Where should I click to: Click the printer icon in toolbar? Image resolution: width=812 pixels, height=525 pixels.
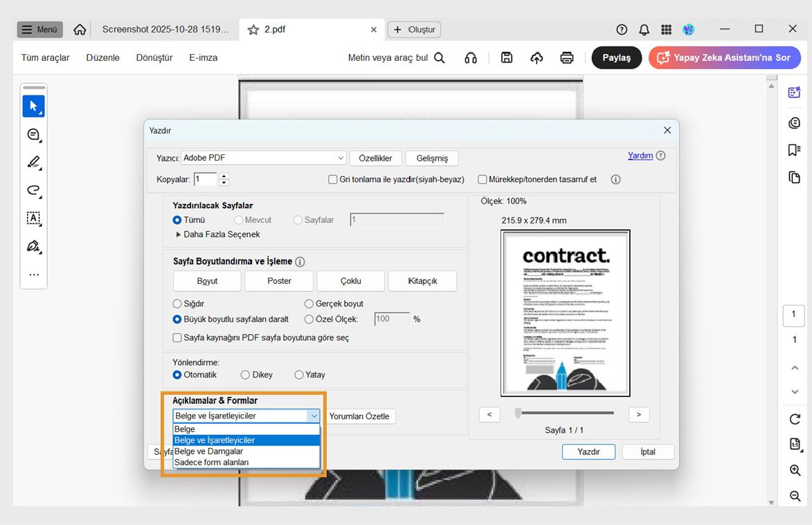[x=567, y=57]
